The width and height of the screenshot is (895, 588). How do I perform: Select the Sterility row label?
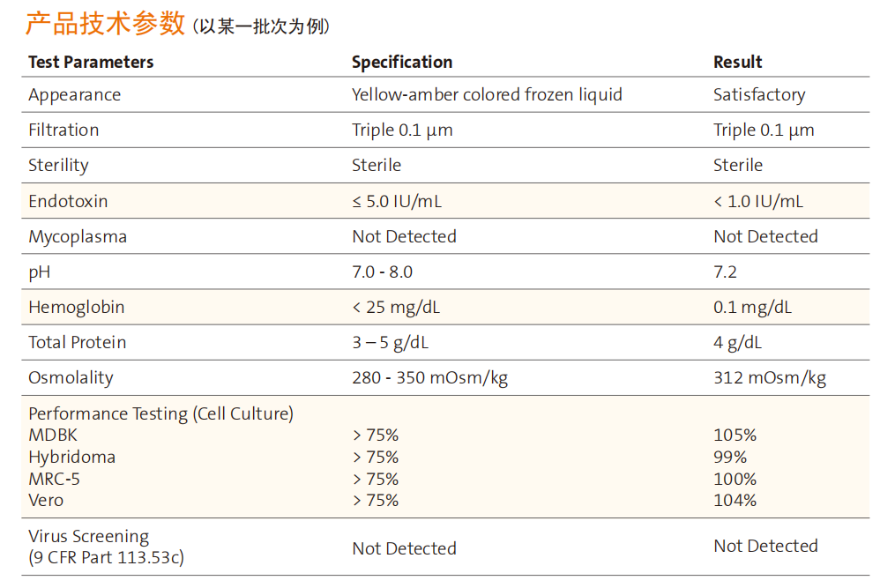pyautogui.click(x=59, y=165)
